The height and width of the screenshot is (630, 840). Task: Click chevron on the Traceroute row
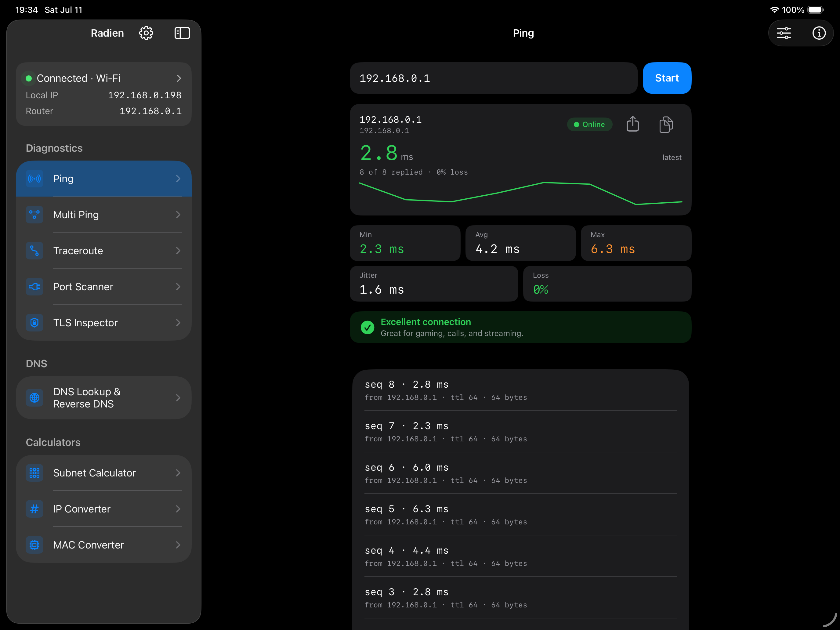[178, 251]
